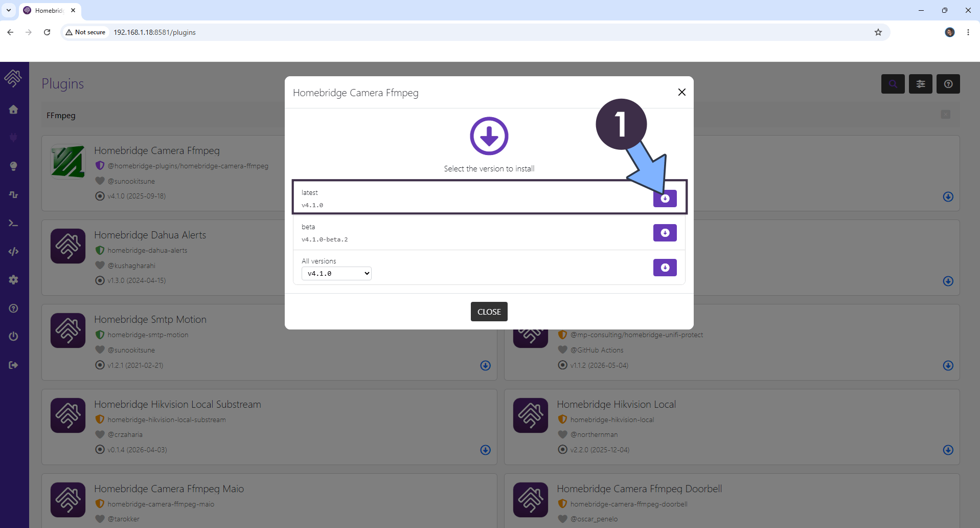
Task: Open author @tarokker's profile link
Action: 123,519
